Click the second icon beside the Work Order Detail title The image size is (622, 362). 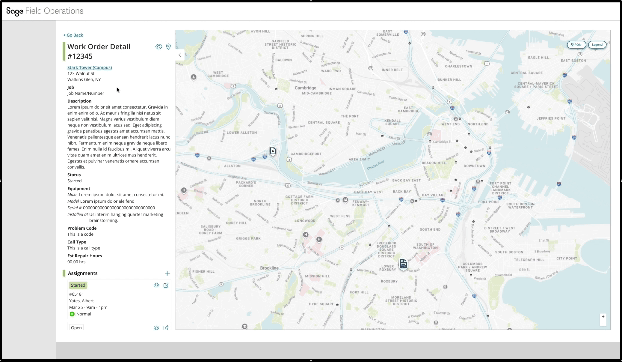tap(168, 46)
